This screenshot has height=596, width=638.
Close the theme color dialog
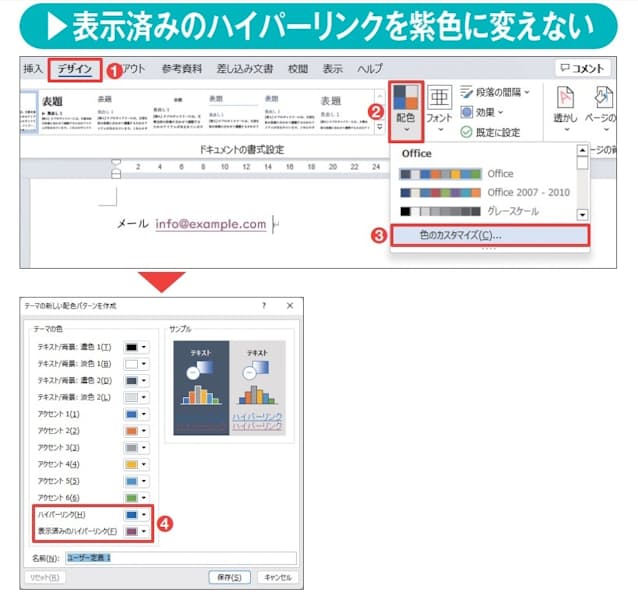(x=290, y=306)
